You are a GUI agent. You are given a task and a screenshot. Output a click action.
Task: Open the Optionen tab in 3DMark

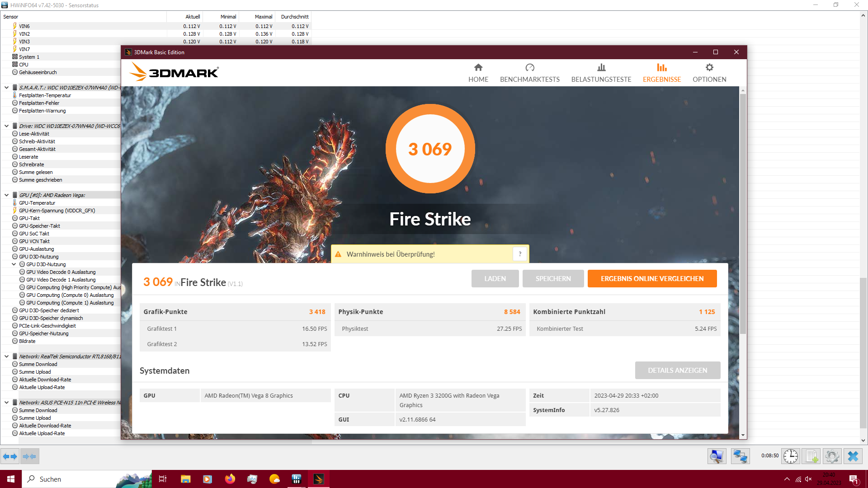(x=709, y=73)
